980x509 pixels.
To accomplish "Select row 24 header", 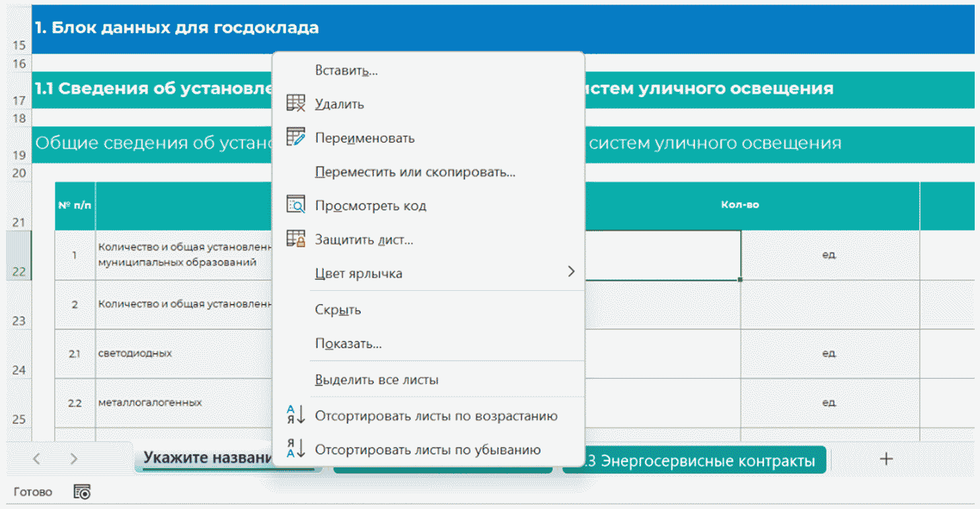I will click(19, 354).
